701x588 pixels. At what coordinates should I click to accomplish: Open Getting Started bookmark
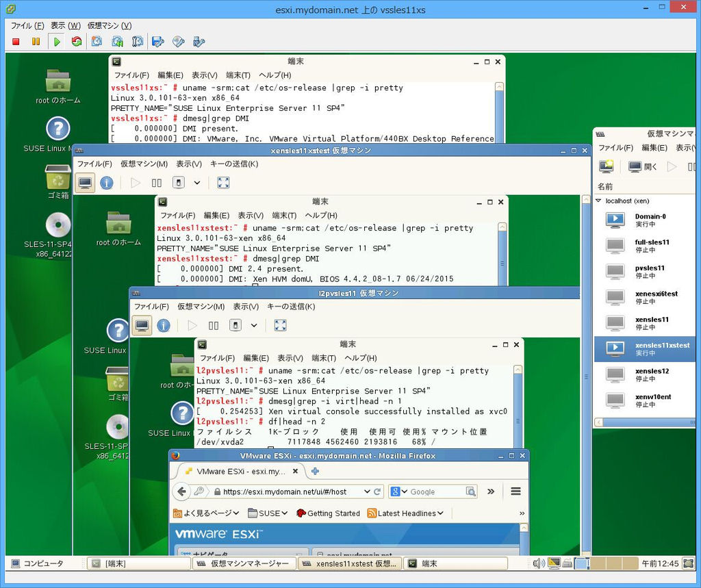pos(328,513)
